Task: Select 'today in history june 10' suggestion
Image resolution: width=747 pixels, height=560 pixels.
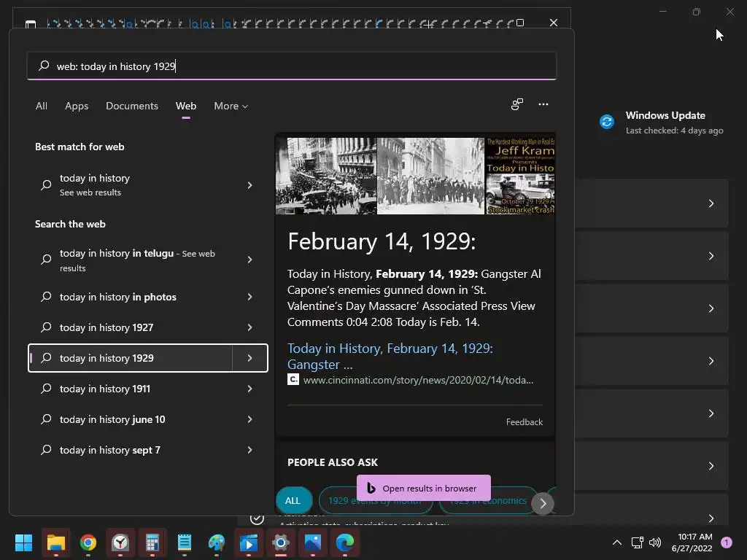Action: (131, 419)
